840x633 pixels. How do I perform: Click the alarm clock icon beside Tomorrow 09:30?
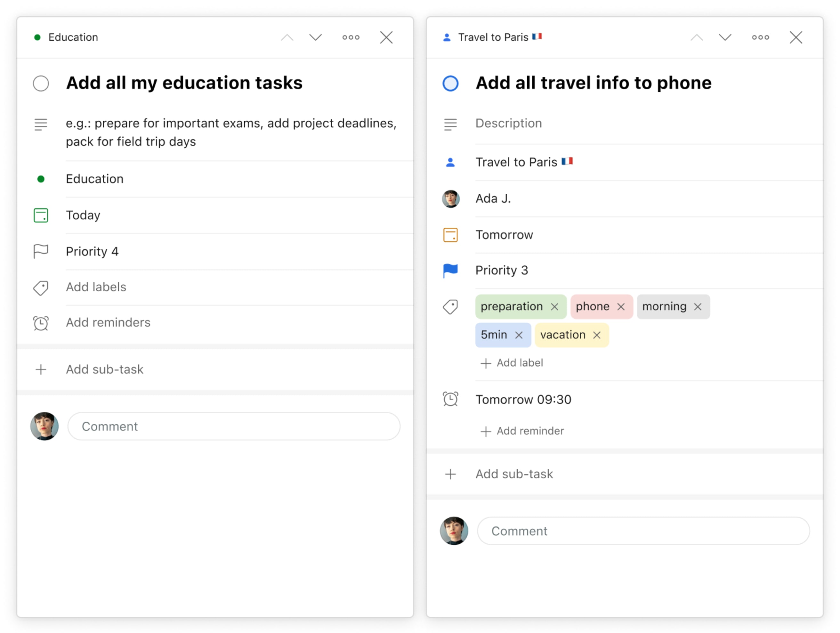point(450,399)
